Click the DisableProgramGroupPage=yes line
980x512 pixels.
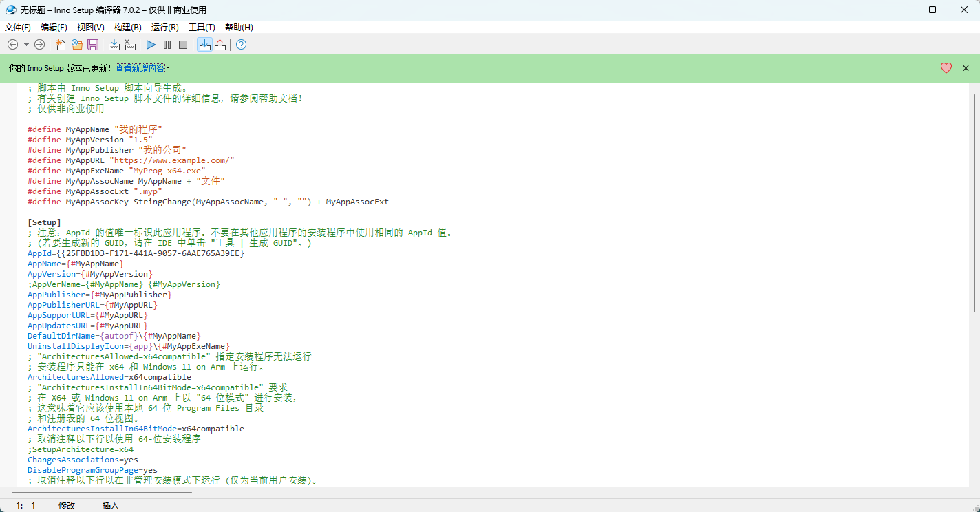(x=92, y=470)
